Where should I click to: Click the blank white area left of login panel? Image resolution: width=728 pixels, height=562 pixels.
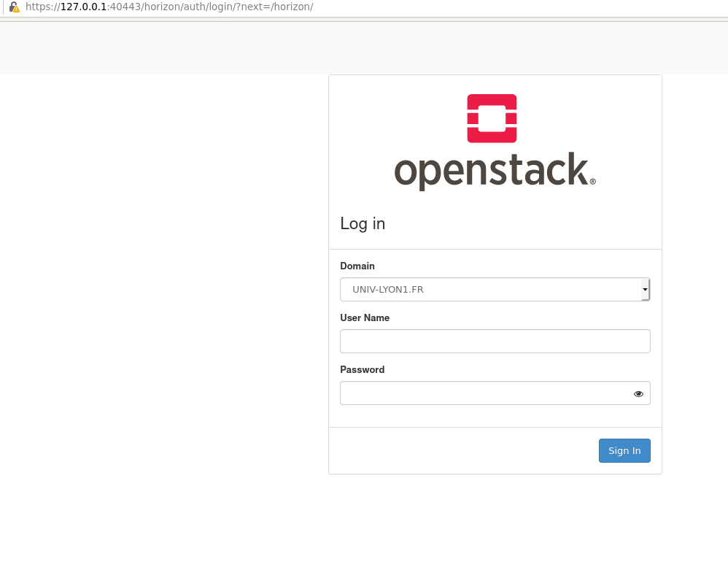coord(160,292)
